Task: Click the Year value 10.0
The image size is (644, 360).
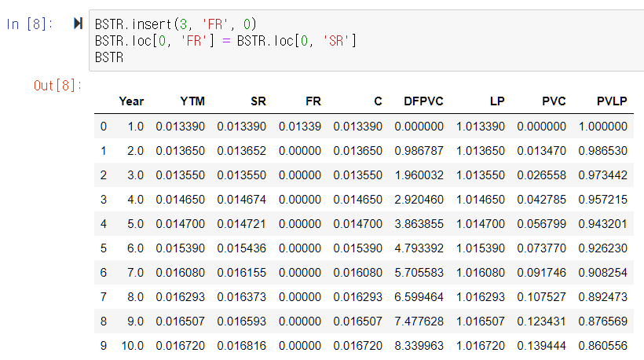Action: coord(133,346)
